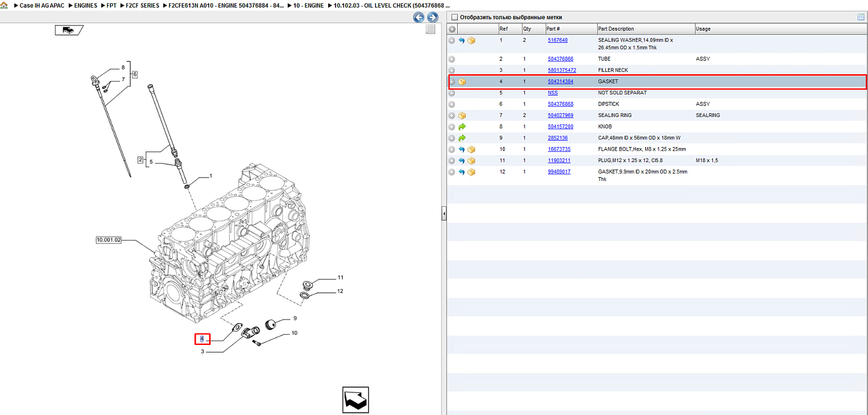Open the FPT breadcrumb
The image size is (868, 415).
tap(112, 5)
